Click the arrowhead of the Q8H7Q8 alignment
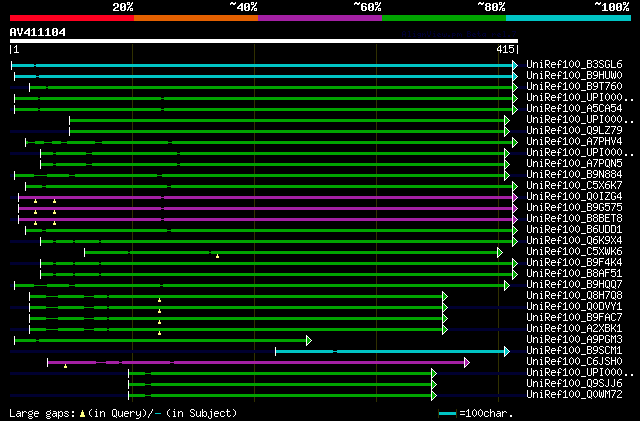 444,296
